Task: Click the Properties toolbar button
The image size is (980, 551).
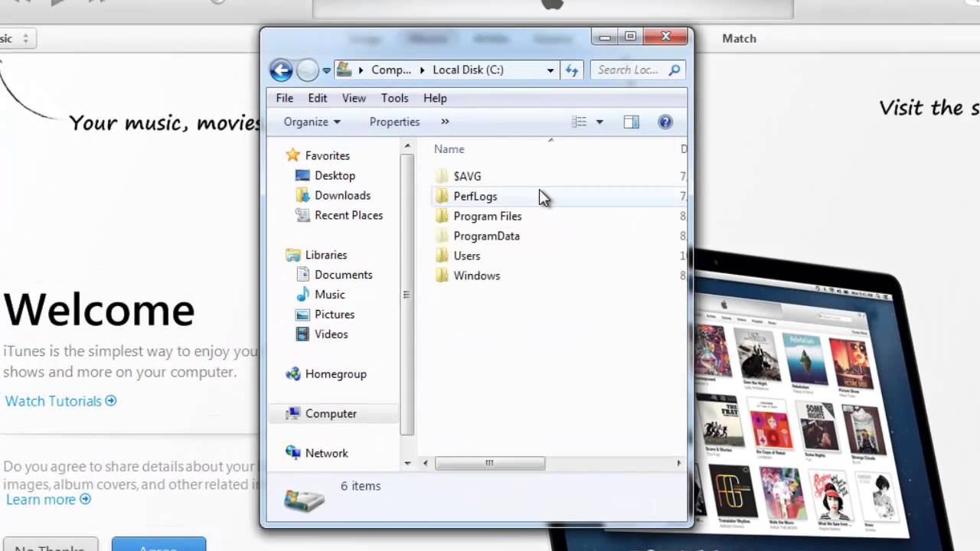Action: (394, 122)
